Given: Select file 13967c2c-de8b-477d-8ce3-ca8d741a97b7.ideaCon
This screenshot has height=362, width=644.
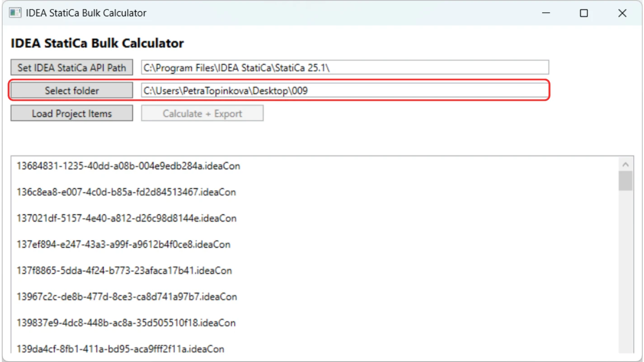Looking at the screenshot, I should tap(127, 297).
